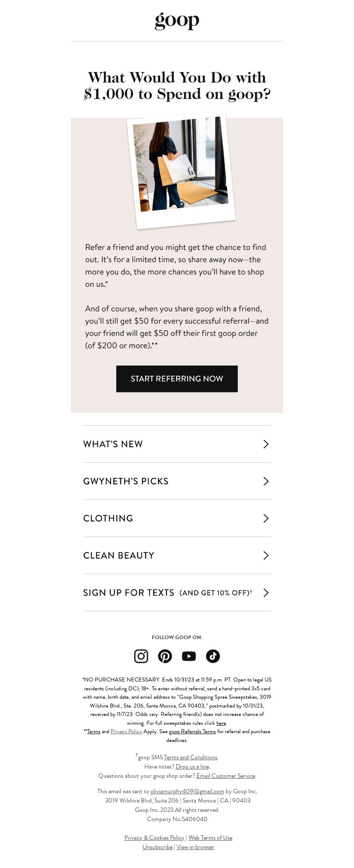
Task: Click the Drop us a line link
Action: click(x=192, y=766)
